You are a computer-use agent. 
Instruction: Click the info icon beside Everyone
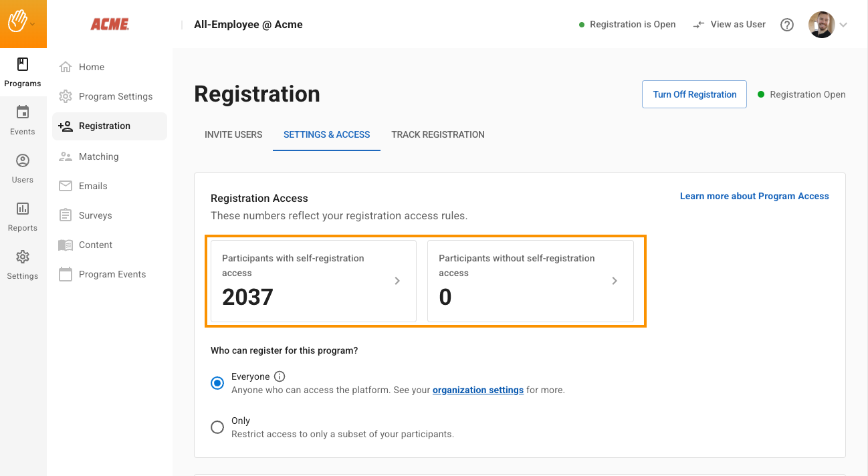click(x=280, y=376)
